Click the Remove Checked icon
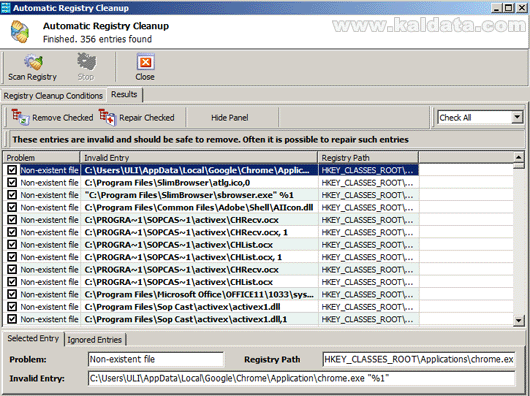Image resolution: width=530 pixels, height=396 pixels. coord(20,117)
